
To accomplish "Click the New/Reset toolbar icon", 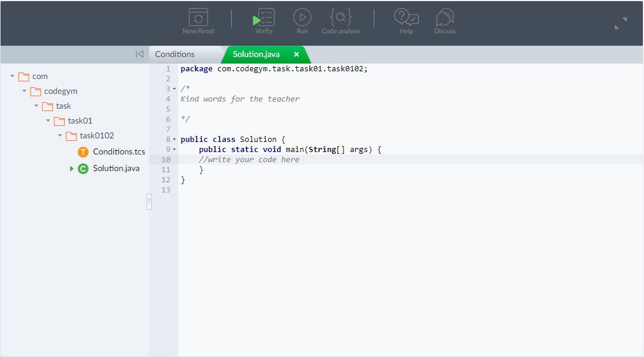I will [198, 18].
